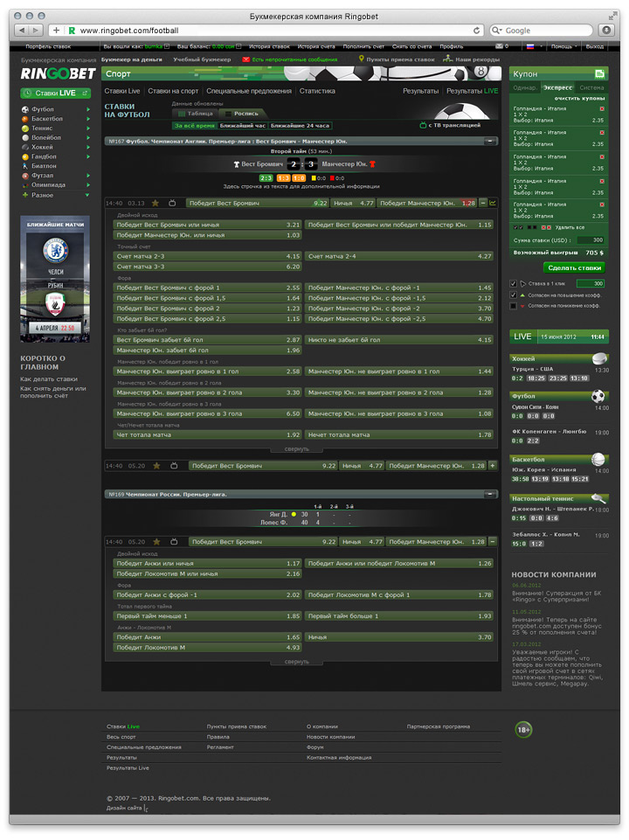Open the chart icon in the 03.13 match row
The width and height of the screenshot is (629, 840).
pos(493,203)
